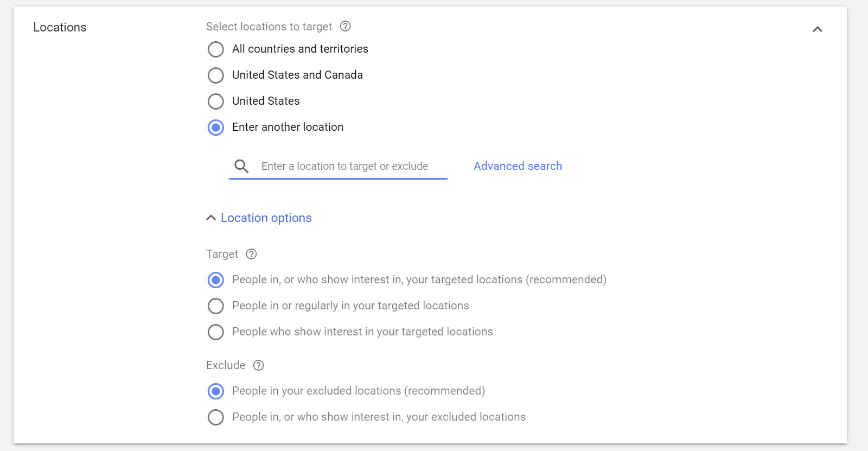The image size is (868, 451).
Task: Select All countries and territories
Action: click(x=216, y=49)
